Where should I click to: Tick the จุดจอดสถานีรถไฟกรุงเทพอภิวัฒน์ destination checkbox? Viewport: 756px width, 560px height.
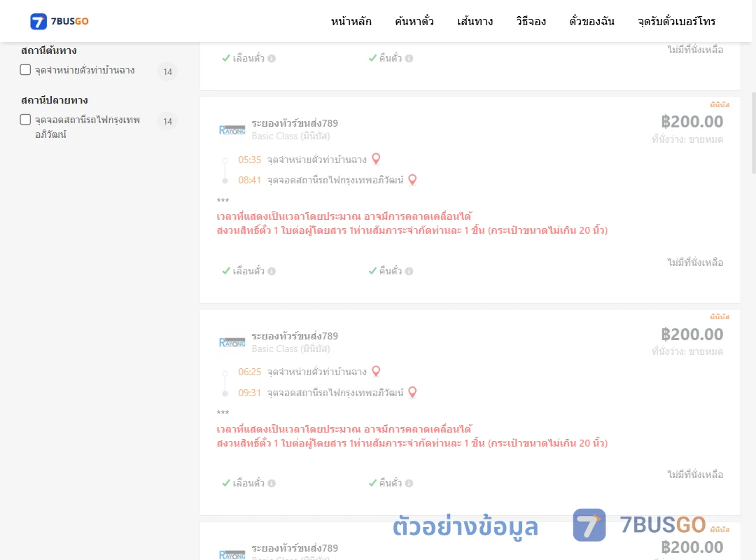click(26, 119)
